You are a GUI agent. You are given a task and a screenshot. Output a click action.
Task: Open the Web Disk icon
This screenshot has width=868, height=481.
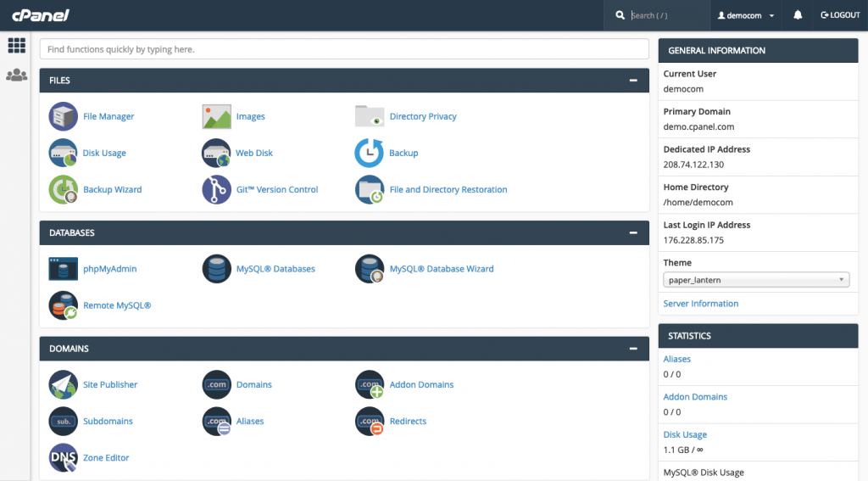point(216,153)
